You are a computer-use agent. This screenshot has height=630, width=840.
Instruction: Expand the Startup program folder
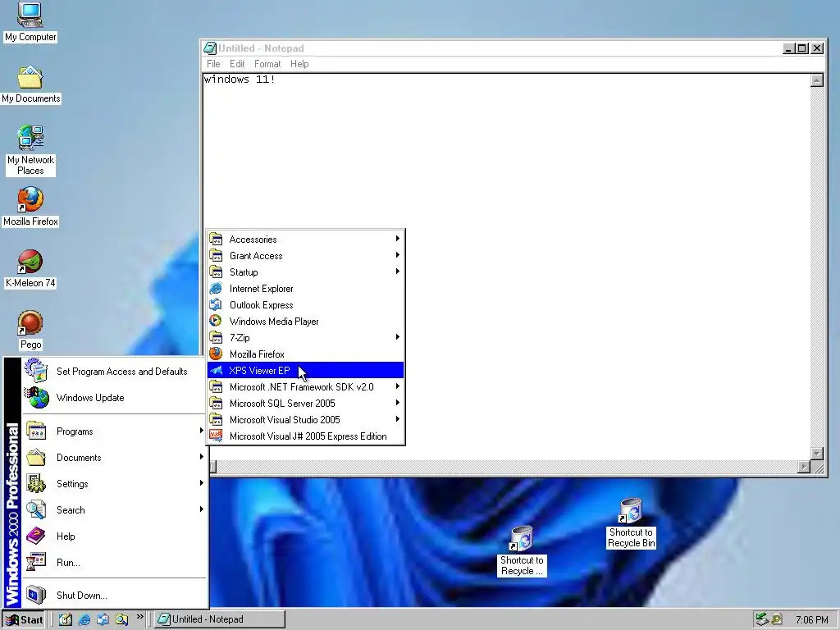coord(305,272)
